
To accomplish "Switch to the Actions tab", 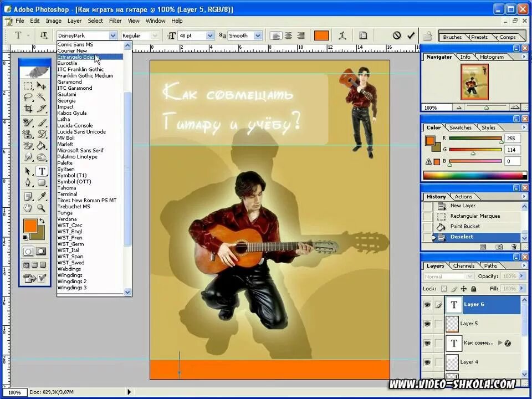I will tap(463, 196).
